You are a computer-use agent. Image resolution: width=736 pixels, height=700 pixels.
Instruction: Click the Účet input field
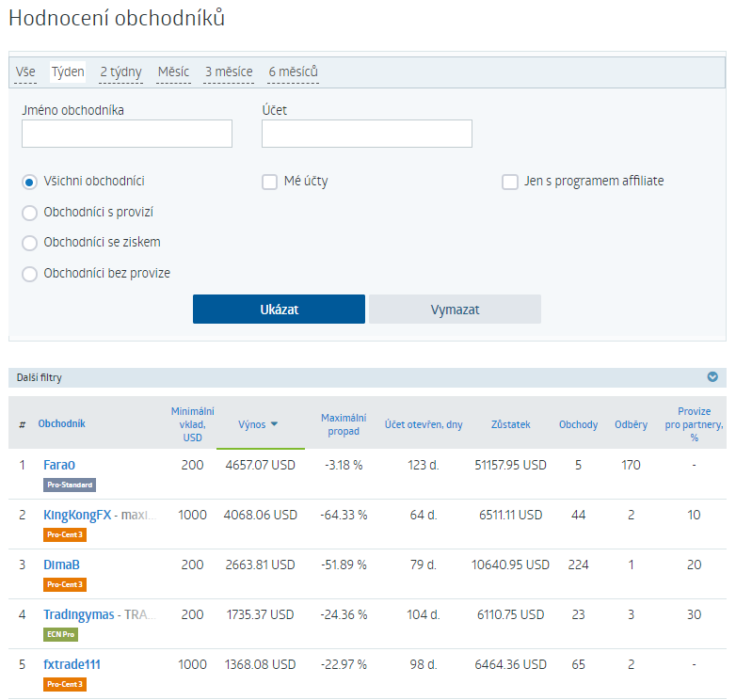367,134
